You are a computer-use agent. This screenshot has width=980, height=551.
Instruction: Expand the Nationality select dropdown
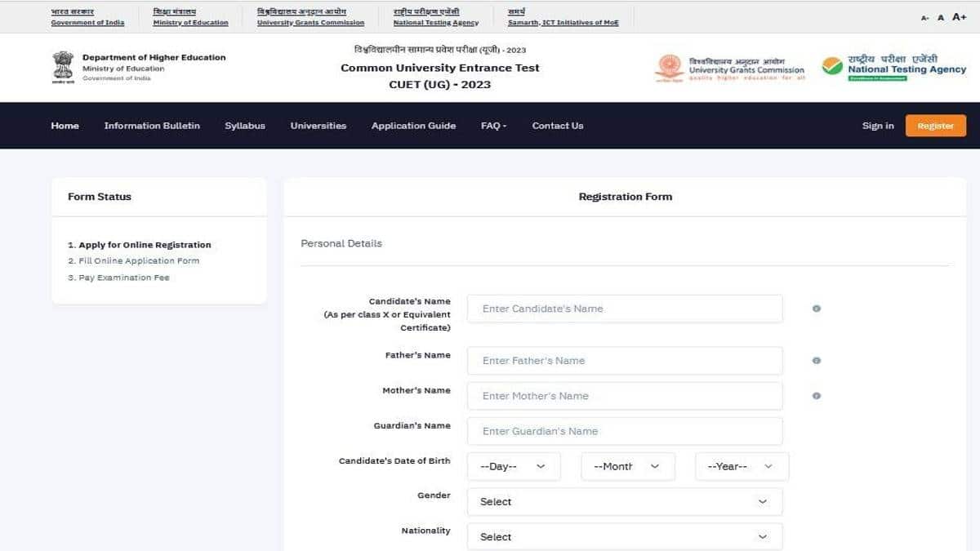pyautogui.click(x=625, y=536)
